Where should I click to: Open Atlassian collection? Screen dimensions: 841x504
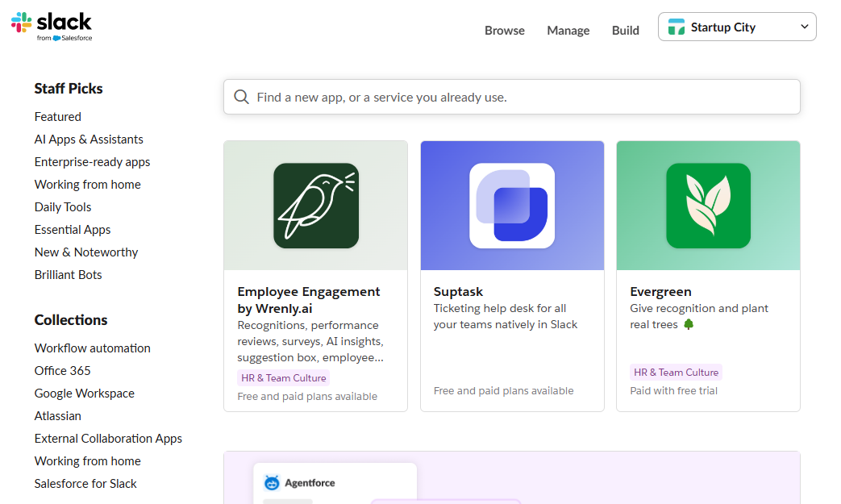point(58,416)
